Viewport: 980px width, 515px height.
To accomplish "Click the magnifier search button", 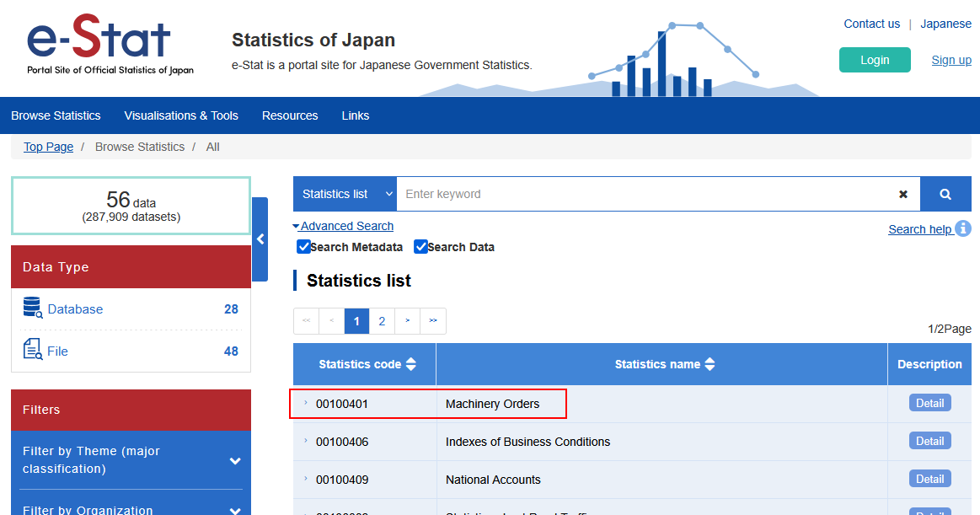I will [x=945, y=194].
